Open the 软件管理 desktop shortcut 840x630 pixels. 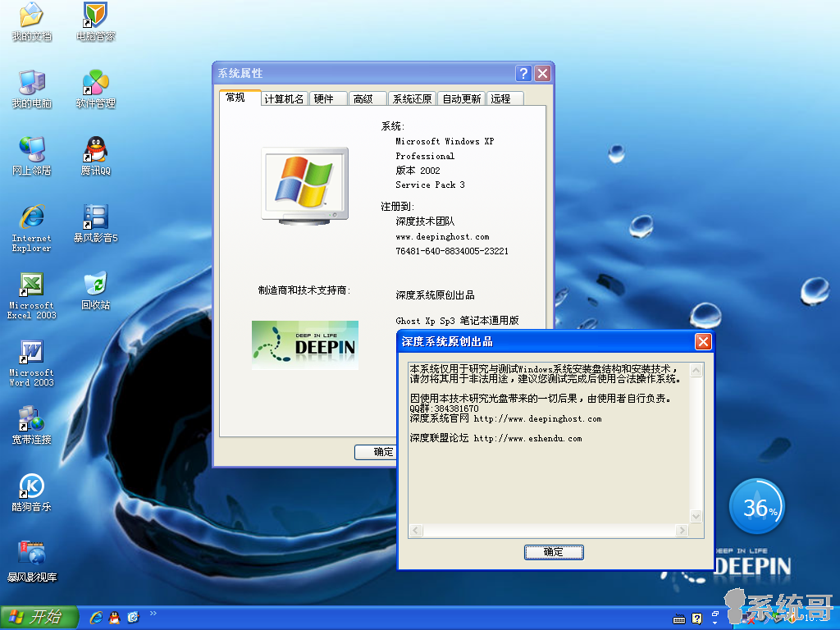click(95, 89)
